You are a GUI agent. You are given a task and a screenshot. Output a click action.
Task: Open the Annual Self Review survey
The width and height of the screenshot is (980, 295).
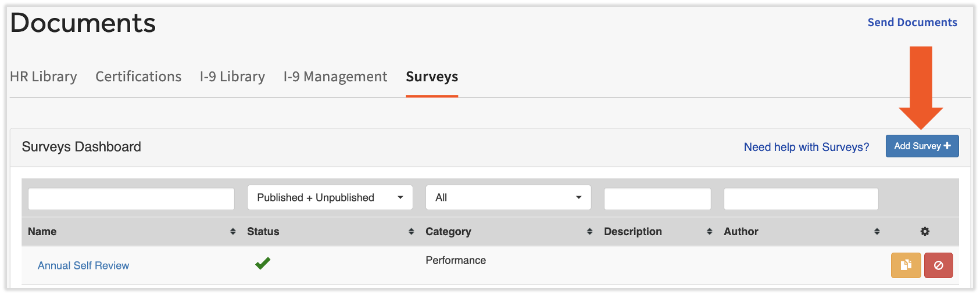click(x=84, y=265)
